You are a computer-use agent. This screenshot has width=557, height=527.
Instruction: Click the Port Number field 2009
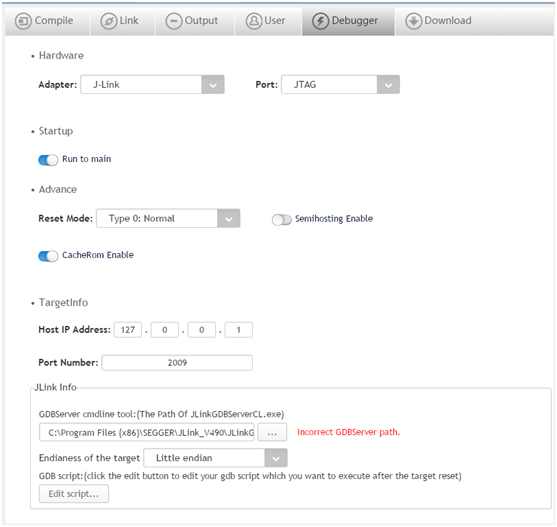coord(177,363)
